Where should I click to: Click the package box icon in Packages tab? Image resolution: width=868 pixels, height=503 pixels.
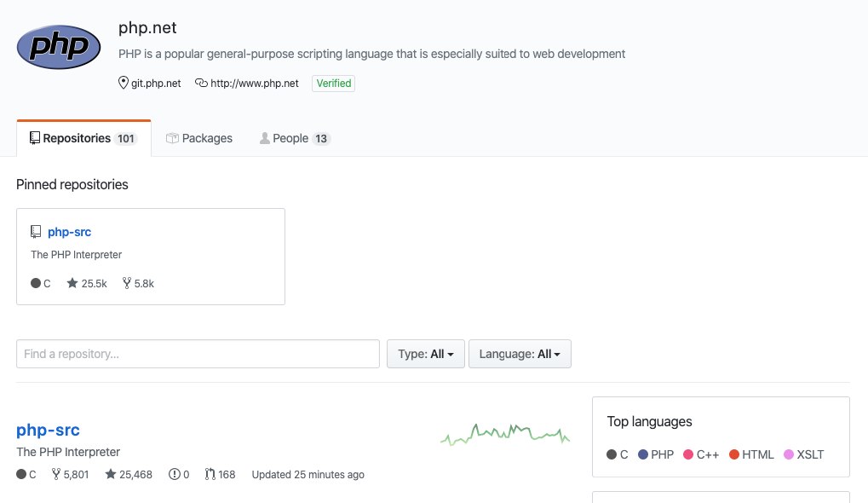(172, 138)
